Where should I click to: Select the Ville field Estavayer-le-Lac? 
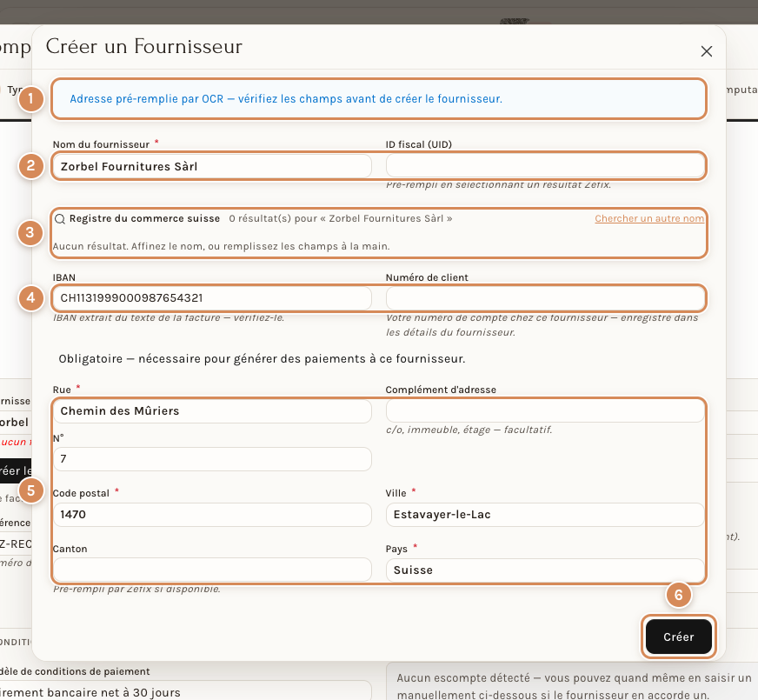(545, 515)
